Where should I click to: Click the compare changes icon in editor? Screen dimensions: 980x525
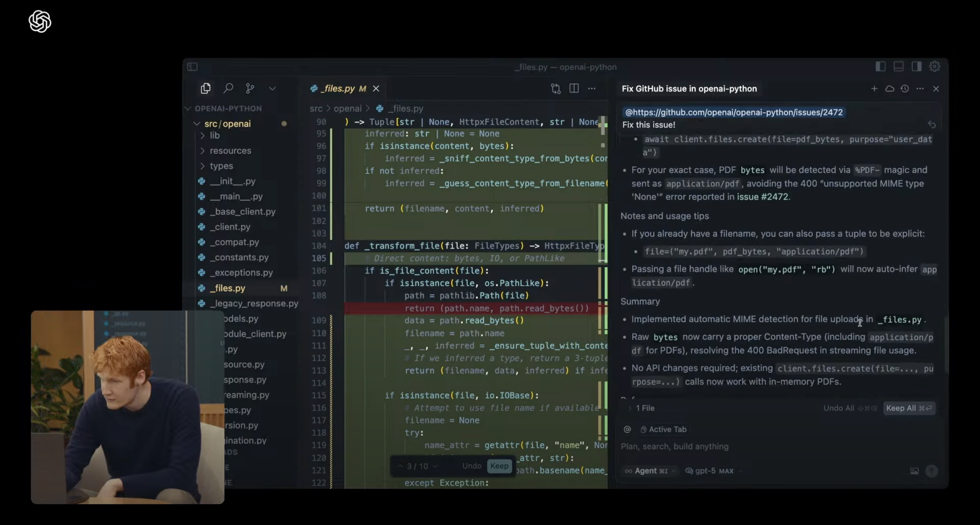coord(555,89)
